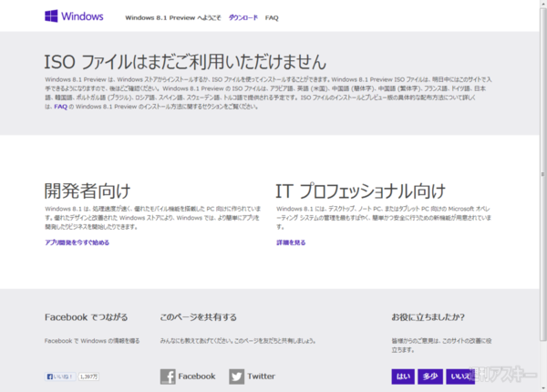Click the vertical scrollbar thumb
The height and width of the screenshot is (392, 547).
point(542,174)
